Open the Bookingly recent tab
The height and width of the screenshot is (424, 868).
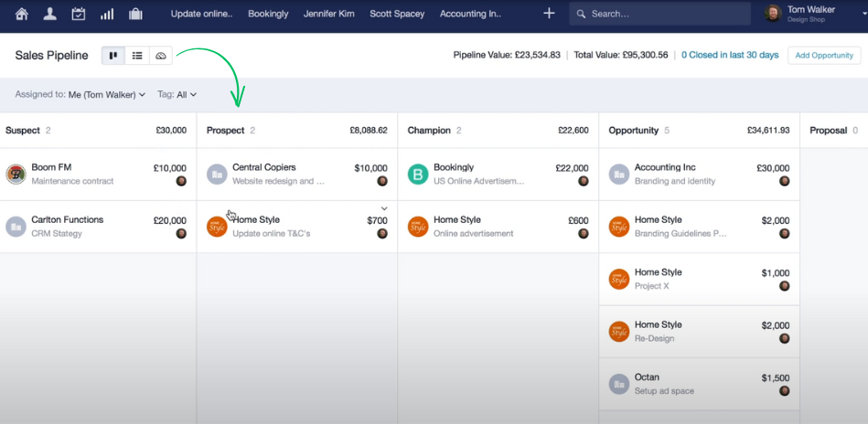point(268,14)
